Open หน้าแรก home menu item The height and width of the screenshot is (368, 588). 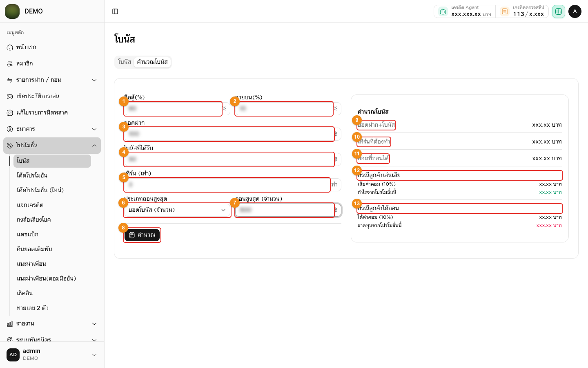tap(52, 47)
